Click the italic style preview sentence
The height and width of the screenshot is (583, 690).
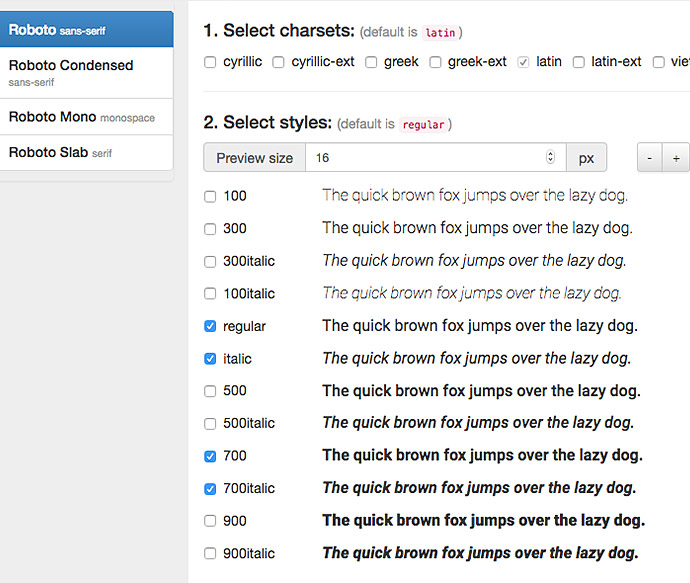pos(477,358)
